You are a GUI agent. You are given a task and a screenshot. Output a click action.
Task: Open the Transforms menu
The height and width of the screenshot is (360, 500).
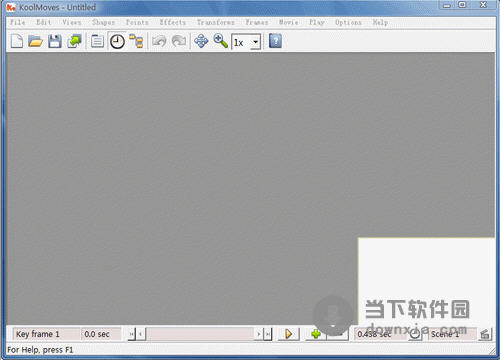click(216, 22)
